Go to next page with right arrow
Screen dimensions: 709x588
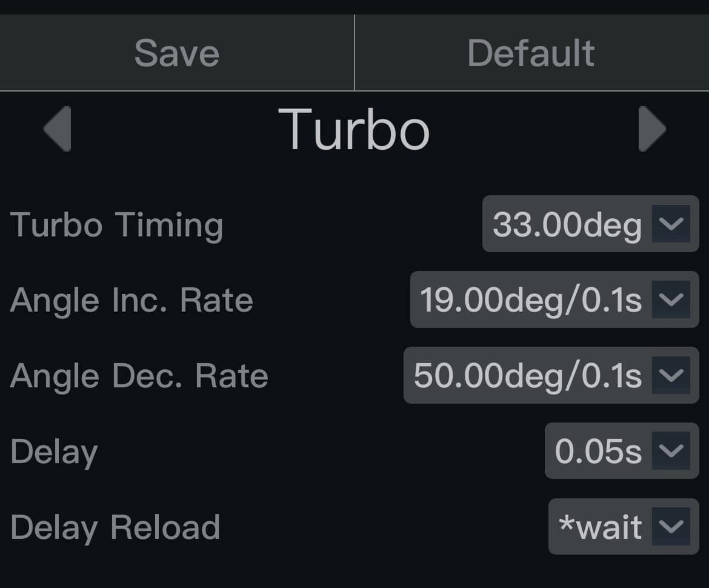click(651, 129)
